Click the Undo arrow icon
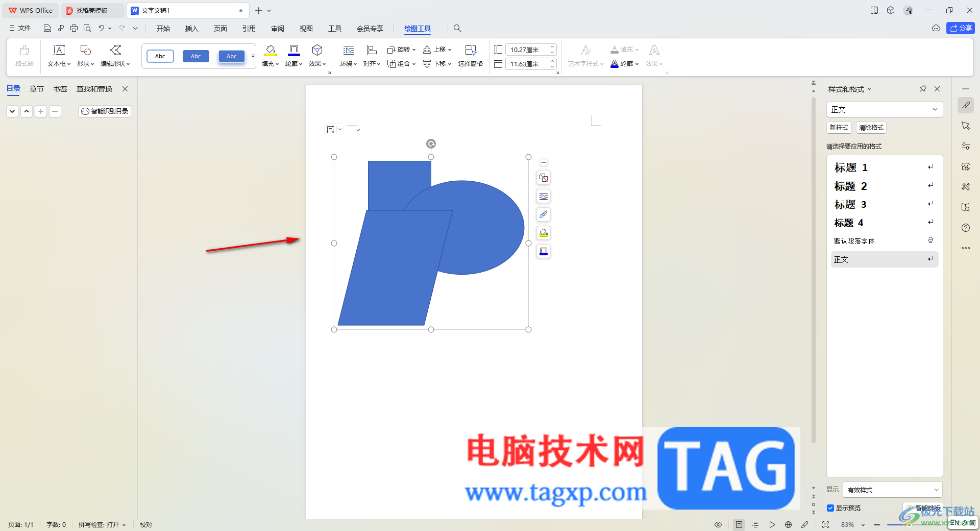 [x=102, y=29]
